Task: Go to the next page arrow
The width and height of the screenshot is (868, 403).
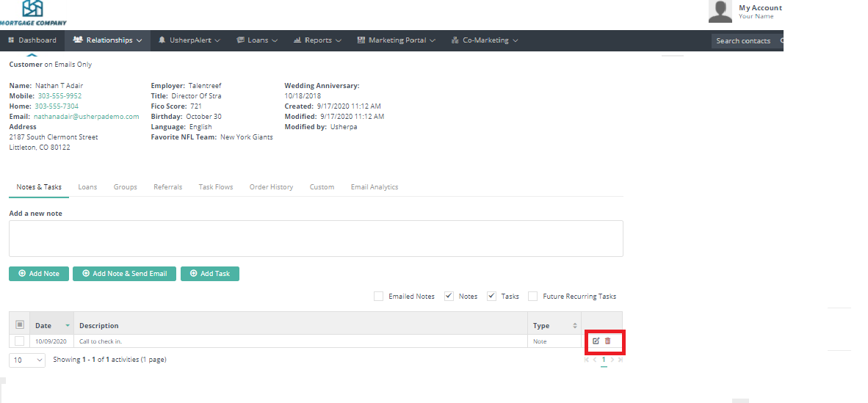Action: [612, 360]
